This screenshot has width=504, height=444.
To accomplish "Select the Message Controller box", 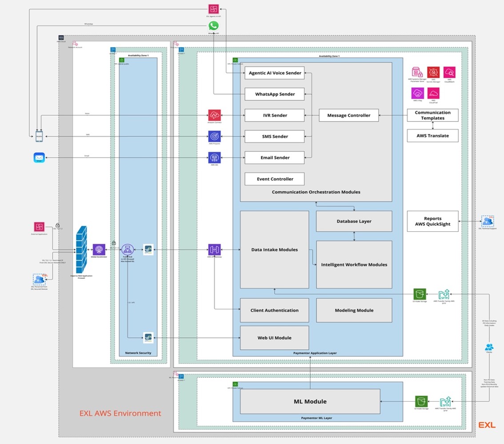I will click(x=348, y=115).
